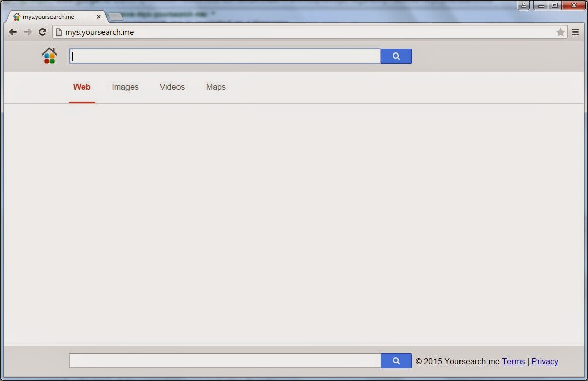
Task: Click the browser forward arrow
Action: (x=28, y=32)
